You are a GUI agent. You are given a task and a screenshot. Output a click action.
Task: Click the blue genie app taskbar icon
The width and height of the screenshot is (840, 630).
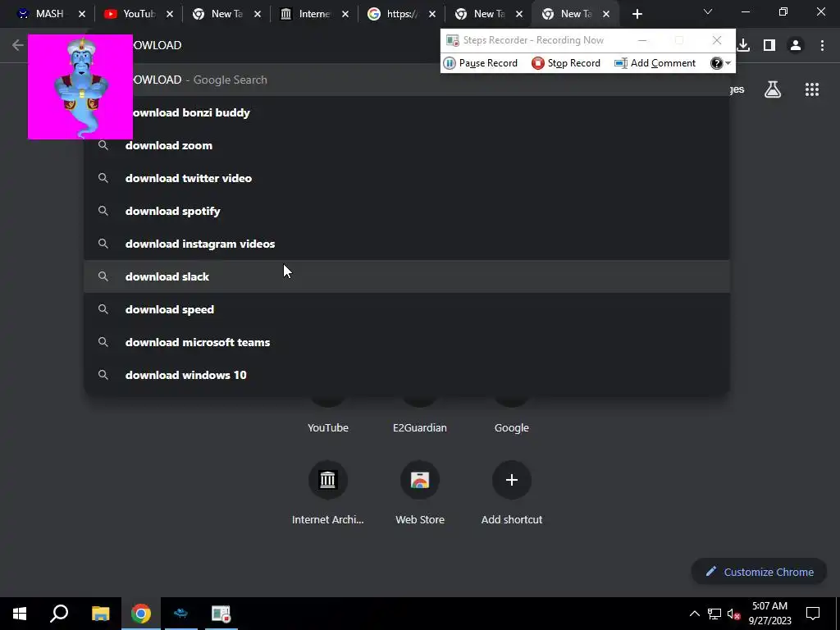(x=181, y=614)
